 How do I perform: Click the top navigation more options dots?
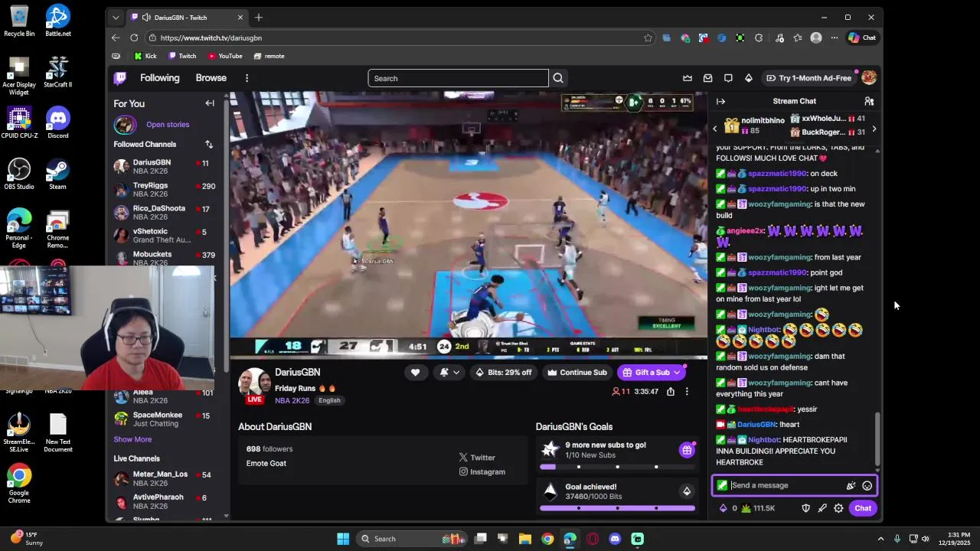247,78
